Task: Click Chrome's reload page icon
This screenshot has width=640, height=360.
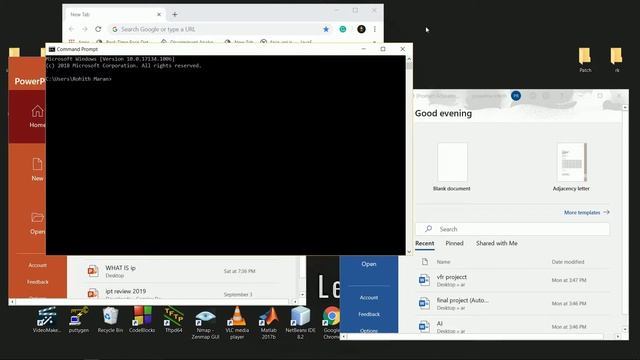Action: point(98,29)
